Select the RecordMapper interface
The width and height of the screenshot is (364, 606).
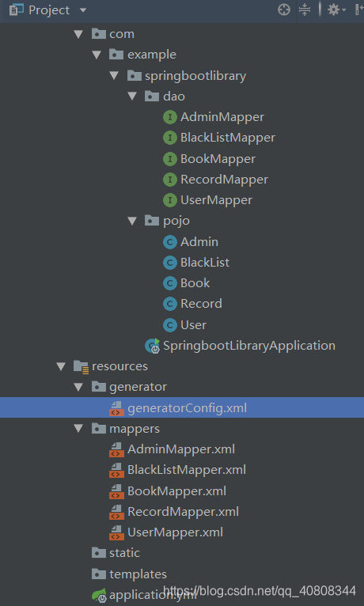click(224, 180)
